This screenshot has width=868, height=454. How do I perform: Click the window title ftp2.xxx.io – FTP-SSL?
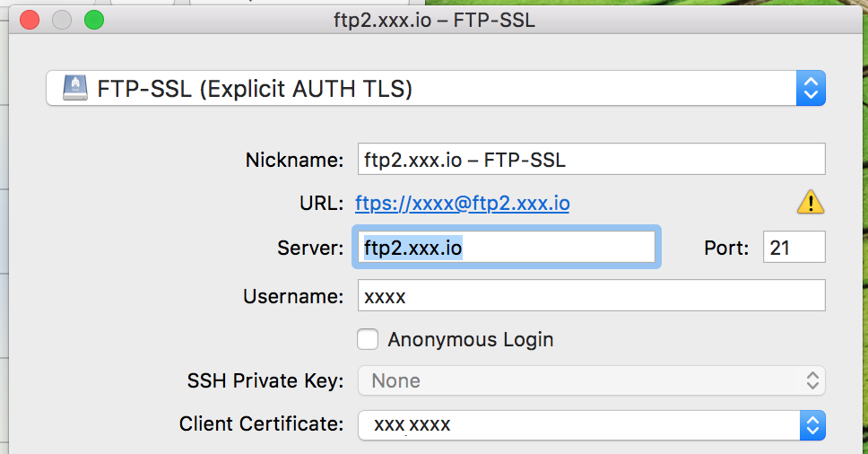click(x=435, y=21)
